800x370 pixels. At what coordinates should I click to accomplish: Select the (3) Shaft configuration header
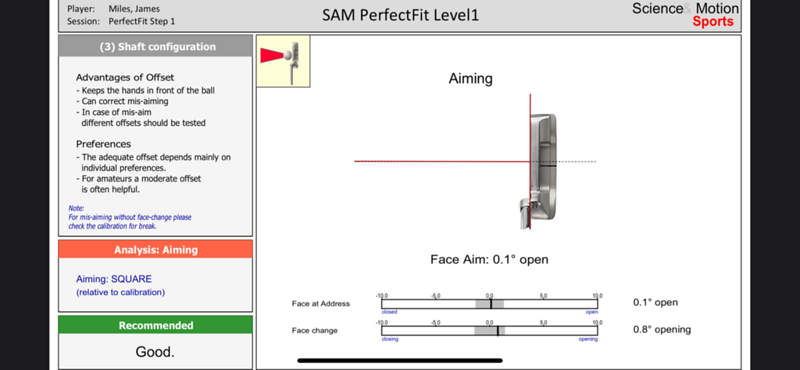point(156,46)
